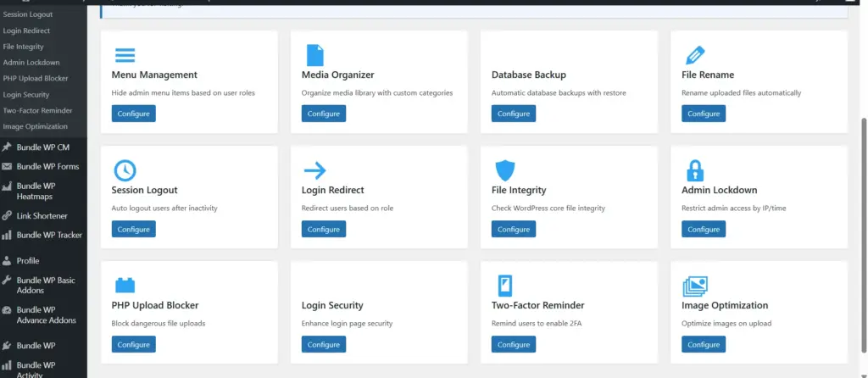Configure the File Rename module
The image size is (868, 378).
704,114
